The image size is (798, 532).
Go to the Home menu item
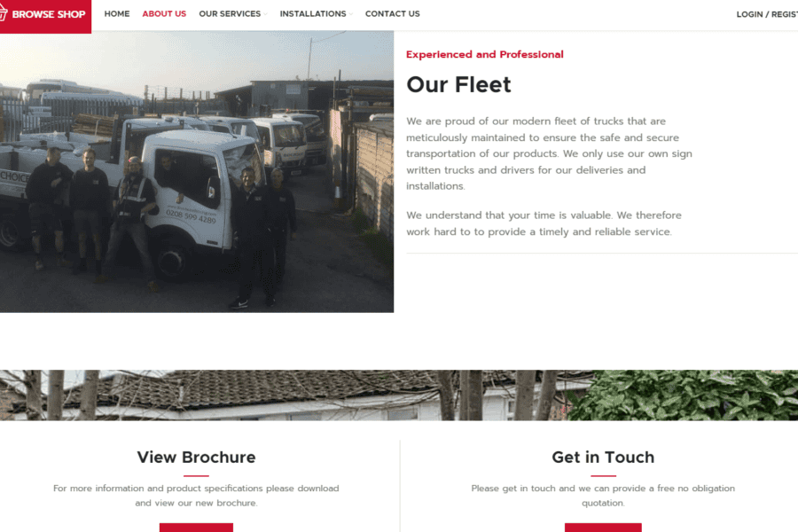[116, 14]
